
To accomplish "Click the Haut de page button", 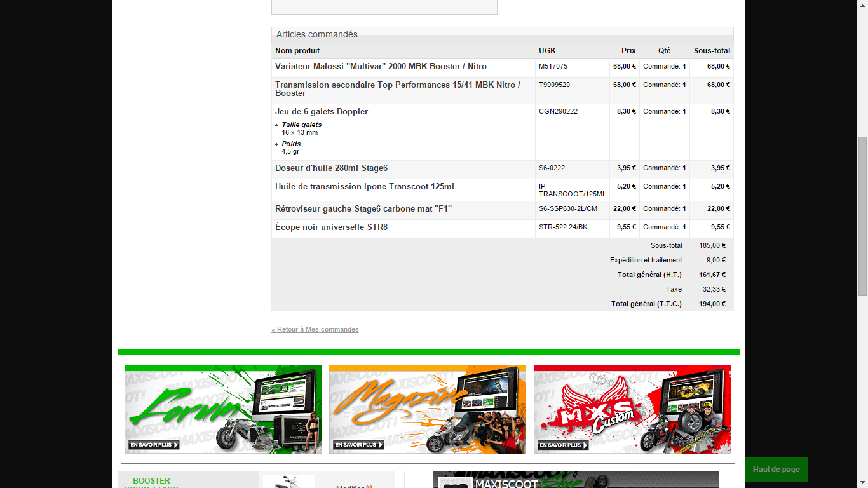I will tap(776, 470).
